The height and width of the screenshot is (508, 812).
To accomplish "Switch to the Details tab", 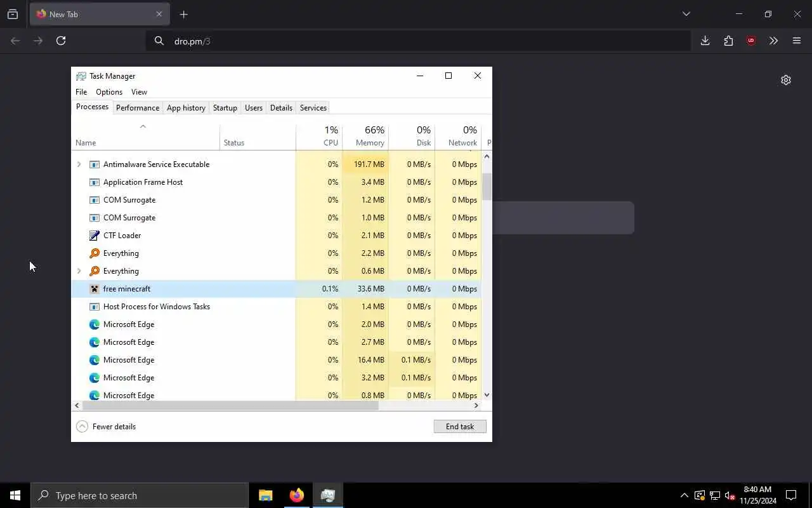I will tap(281, 108).
